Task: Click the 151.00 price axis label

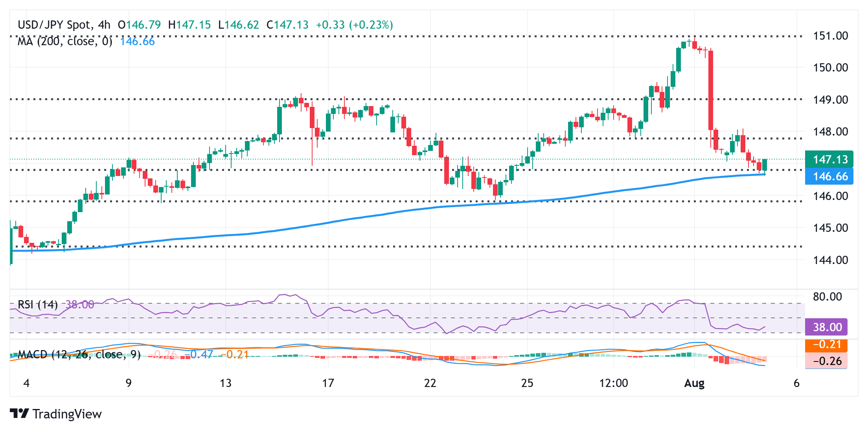Action: pos(830,36)
